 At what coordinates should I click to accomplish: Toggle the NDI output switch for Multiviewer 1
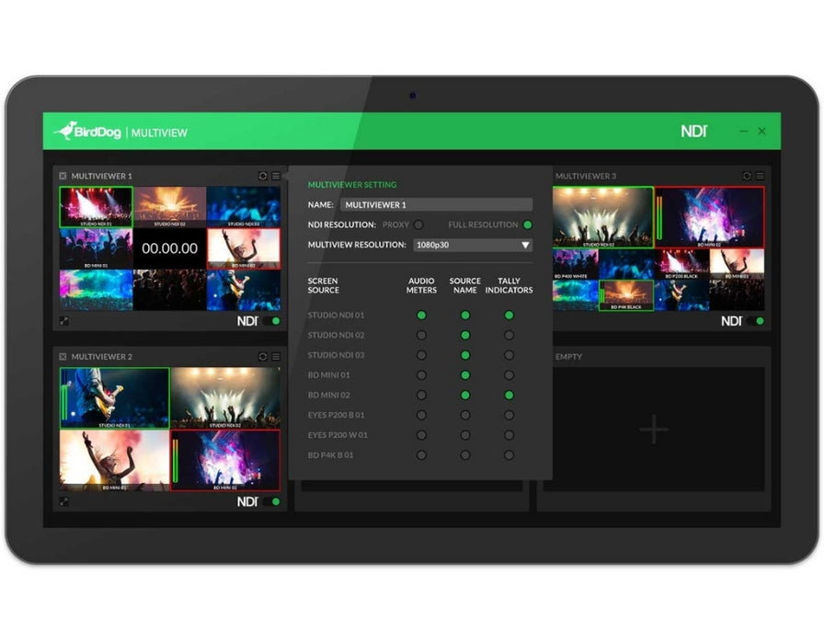point(271,321)
